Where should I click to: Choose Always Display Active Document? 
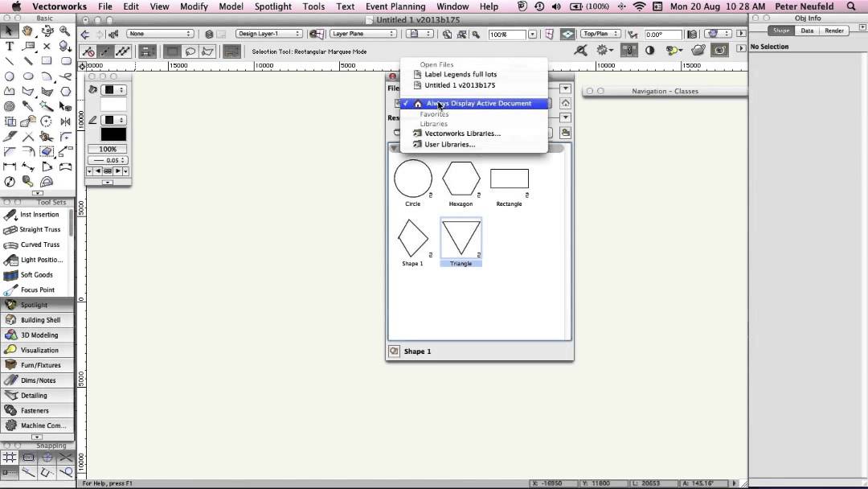tap(474, 104)
